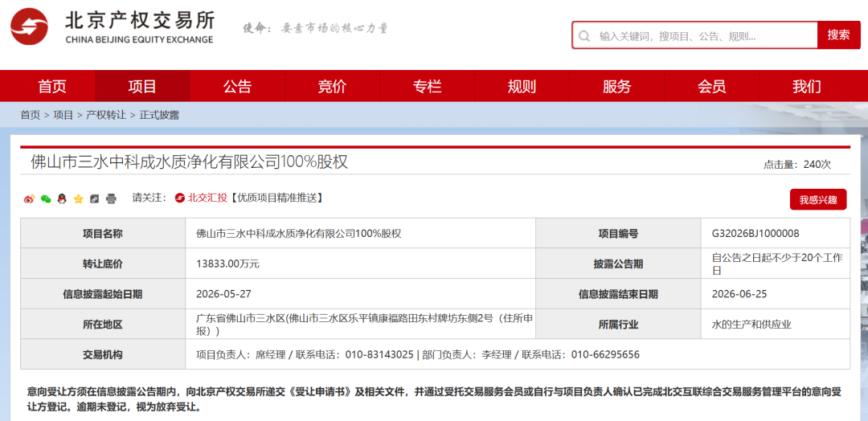The image size is (868, 421).
Task: Open the 北交汇投 link
Action: pyautogui.click(x=207, y=198)
